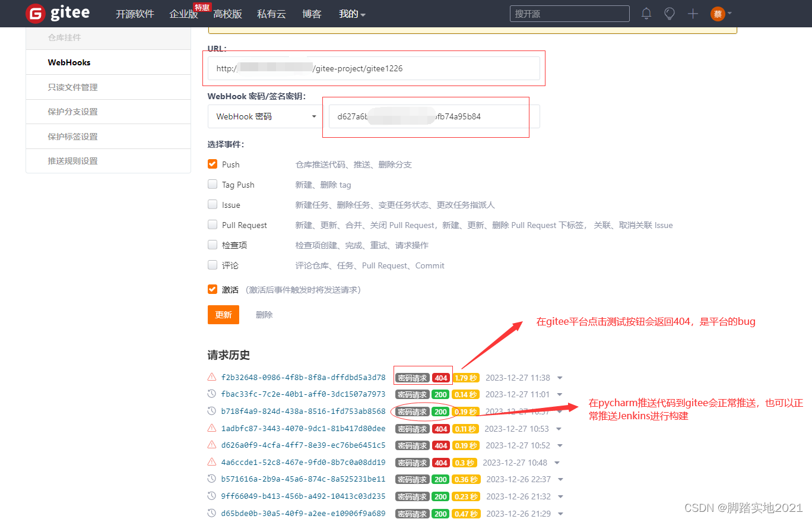
Task: Open the WebHook 密码 type dropdown
Action: (265, 116)
